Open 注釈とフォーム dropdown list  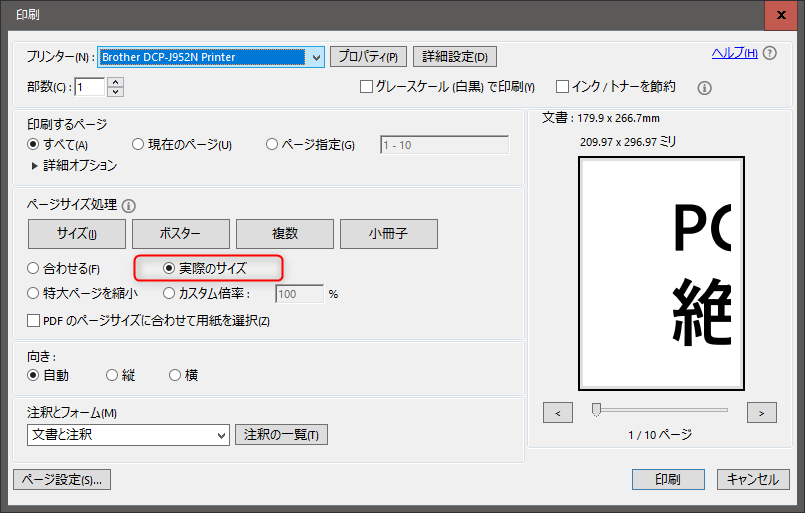point(221,435)
